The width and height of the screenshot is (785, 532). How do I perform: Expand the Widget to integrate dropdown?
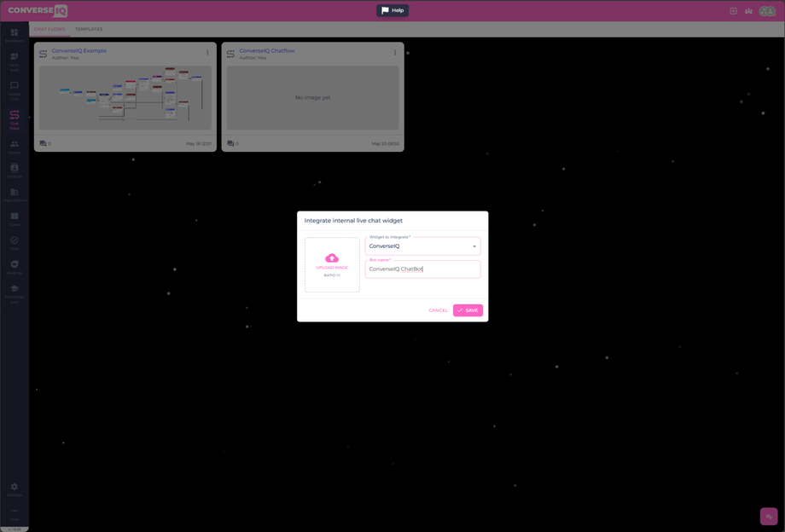[x=422, y=246]
